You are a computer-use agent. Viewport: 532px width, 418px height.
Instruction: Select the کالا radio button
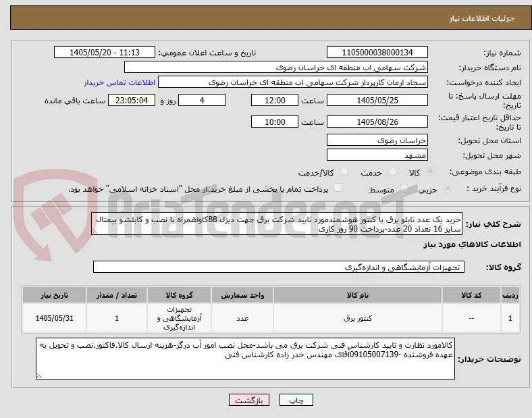430,172
